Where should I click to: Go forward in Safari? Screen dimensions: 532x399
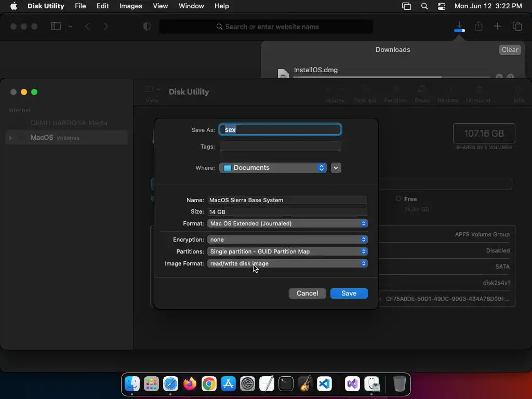(x=106, y=26)
